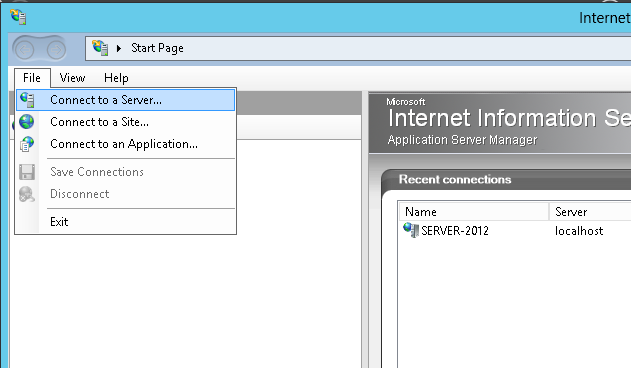This screenshot has height=368, width=631.
Task: Sort recent connections by Name column
Action: pyautogui.click(x=474, y=212)
